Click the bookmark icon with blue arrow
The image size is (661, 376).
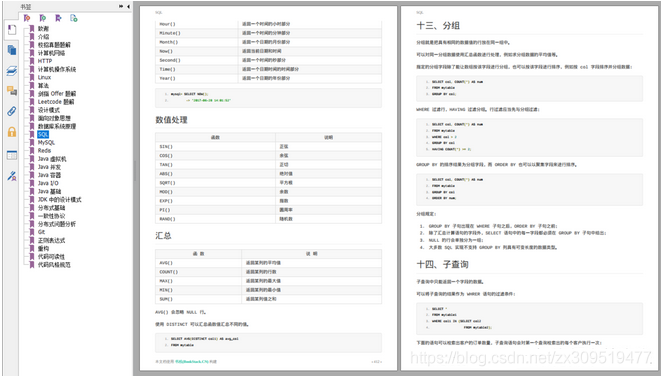point(58,18)
